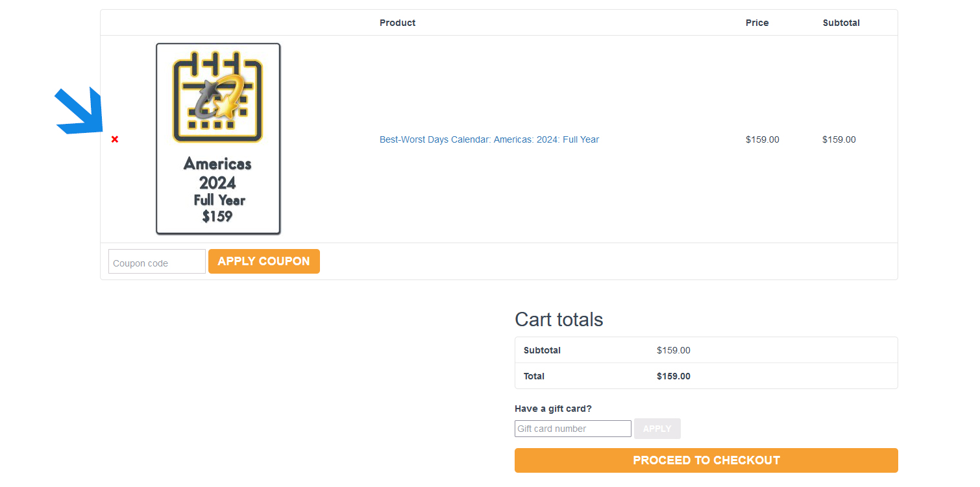Image resolution: width=980 pixels, height=487 pixels.
Task: Click the Have a gift card? label
Action: point(553,409)
